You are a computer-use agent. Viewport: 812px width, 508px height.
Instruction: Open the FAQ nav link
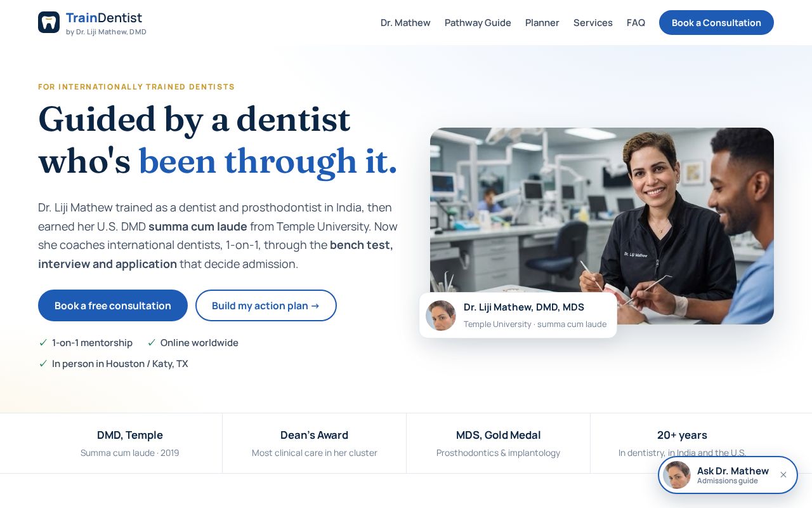pyautogui.click(x=636, y=23)
